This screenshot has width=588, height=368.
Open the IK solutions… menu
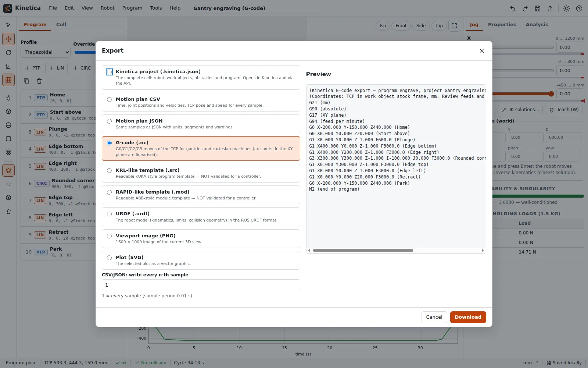click(521, 110)
